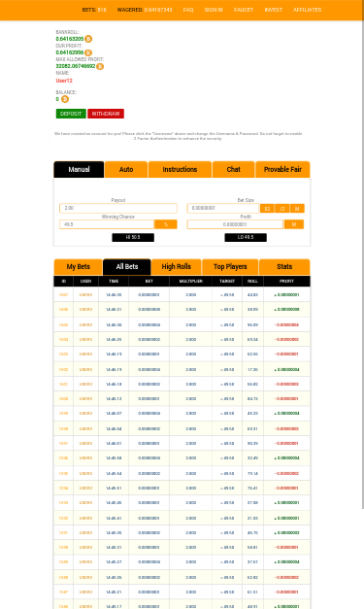
Task: Click the green Deposit button
Action: tap(71, 114)
